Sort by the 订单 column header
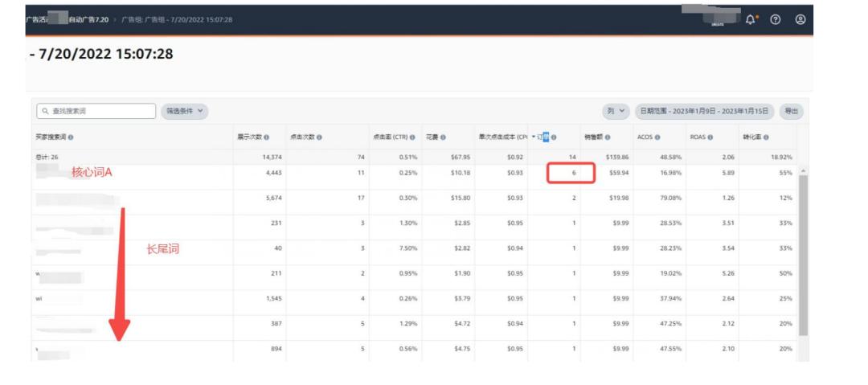The image size is (868, 385). 542,137
